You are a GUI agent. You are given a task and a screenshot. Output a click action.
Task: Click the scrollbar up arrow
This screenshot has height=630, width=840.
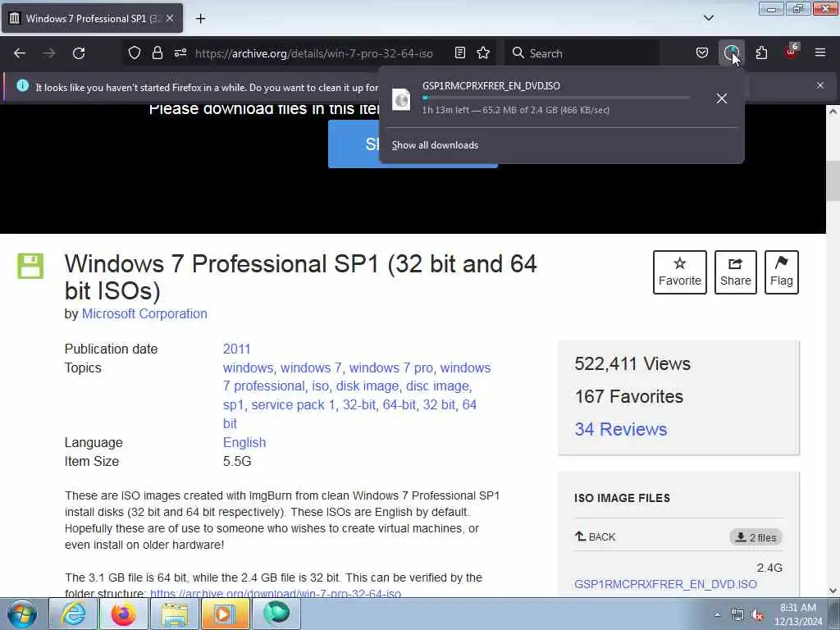click(833, 112)
